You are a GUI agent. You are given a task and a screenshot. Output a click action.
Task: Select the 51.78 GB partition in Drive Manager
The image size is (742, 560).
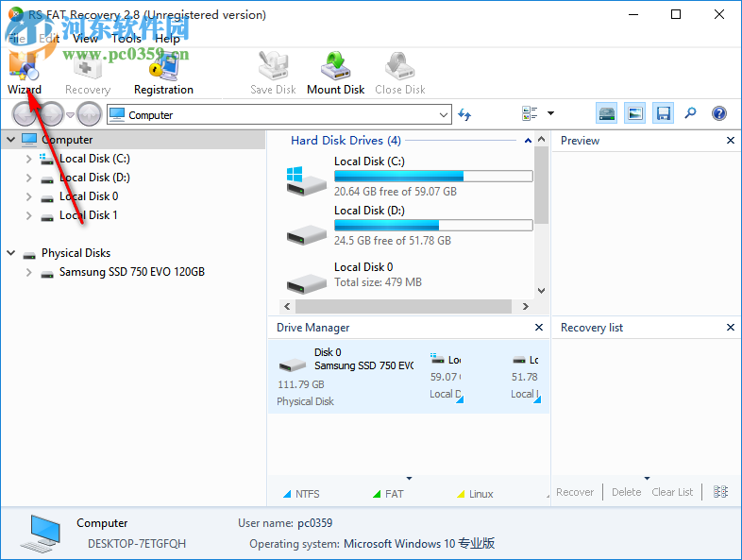525,377
